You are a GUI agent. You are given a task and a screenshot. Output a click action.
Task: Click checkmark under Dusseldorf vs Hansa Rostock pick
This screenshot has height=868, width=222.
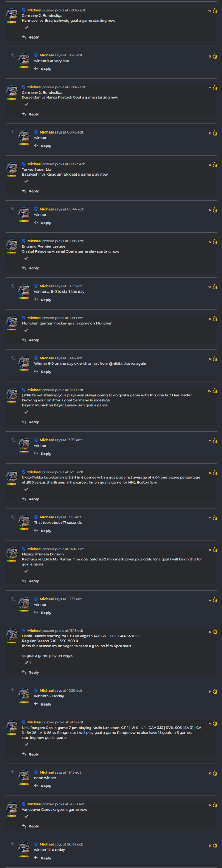[26, 105]
